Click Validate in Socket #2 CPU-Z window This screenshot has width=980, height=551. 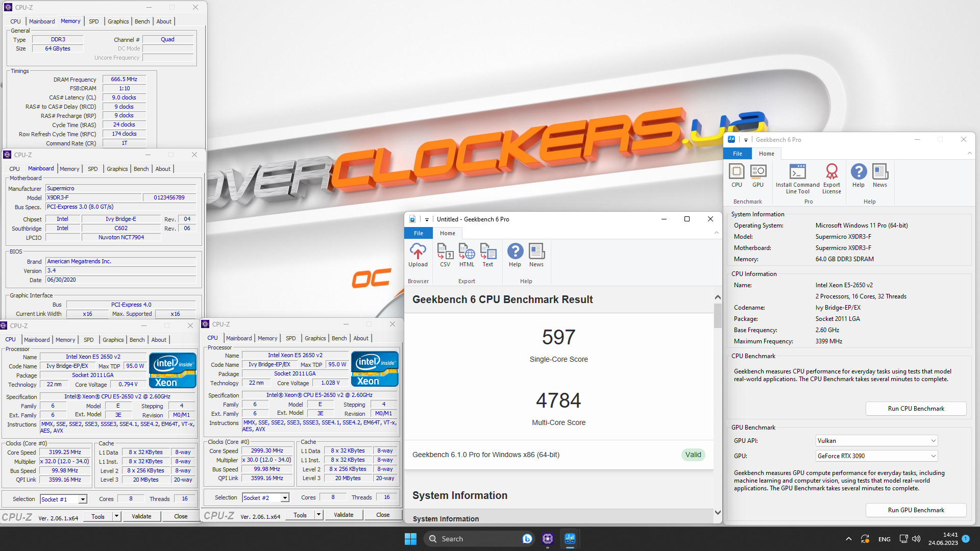point(344,515)
